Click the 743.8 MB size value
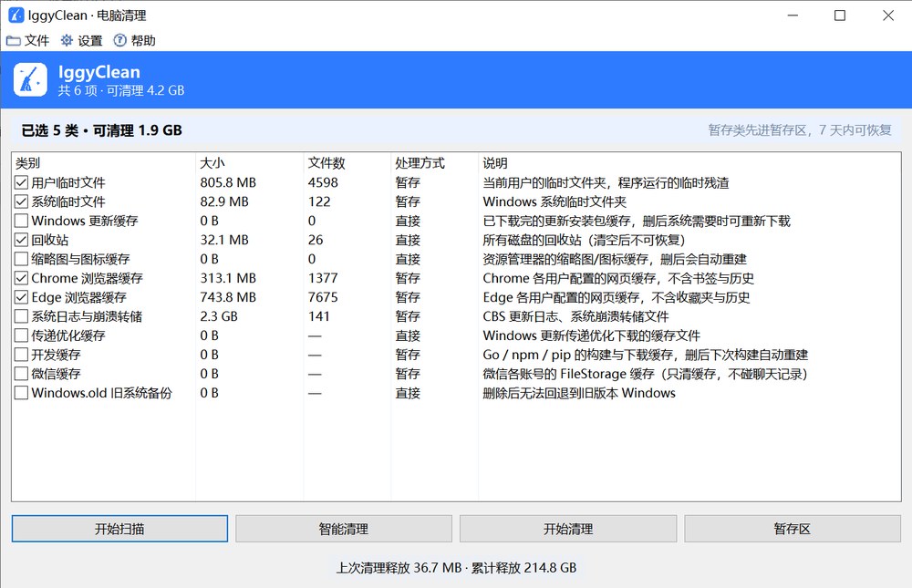 pos(228,297)
